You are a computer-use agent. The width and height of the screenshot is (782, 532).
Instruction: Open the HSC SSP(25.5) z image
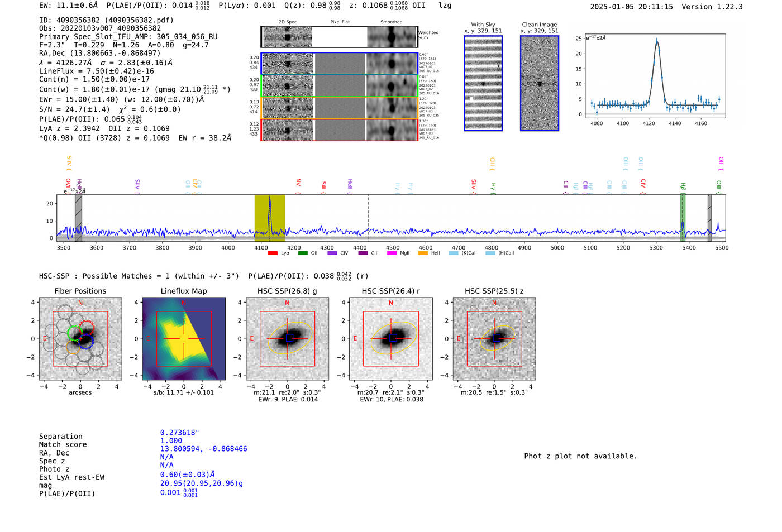[x=494, y=339]
